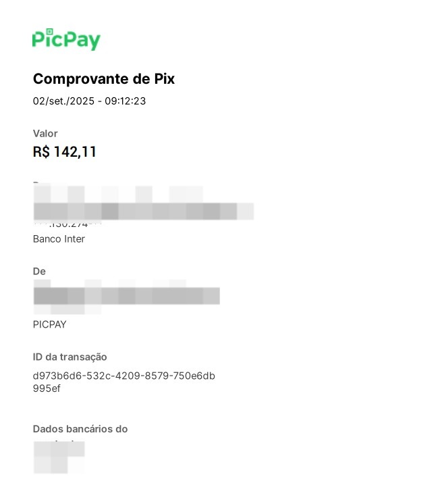This screenshot has height=504, width=440.
Task: Click the De label
Action: tap(39, 272)
